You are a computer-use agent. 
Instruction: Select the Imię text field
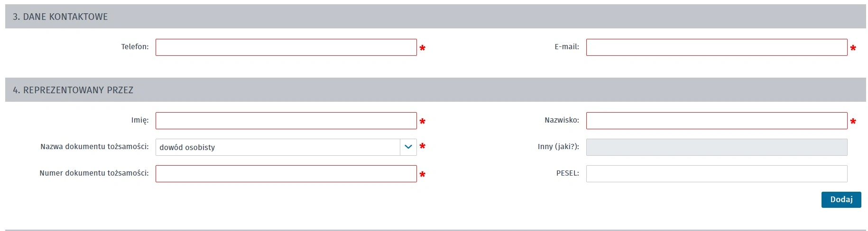tap(286, 121)
